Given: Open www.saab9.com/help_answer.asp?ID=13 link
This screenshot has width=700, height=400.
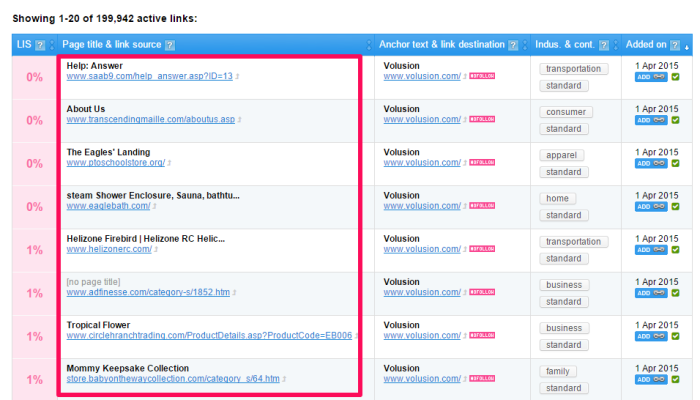Looking at the screenshot, I should [149, 76].
